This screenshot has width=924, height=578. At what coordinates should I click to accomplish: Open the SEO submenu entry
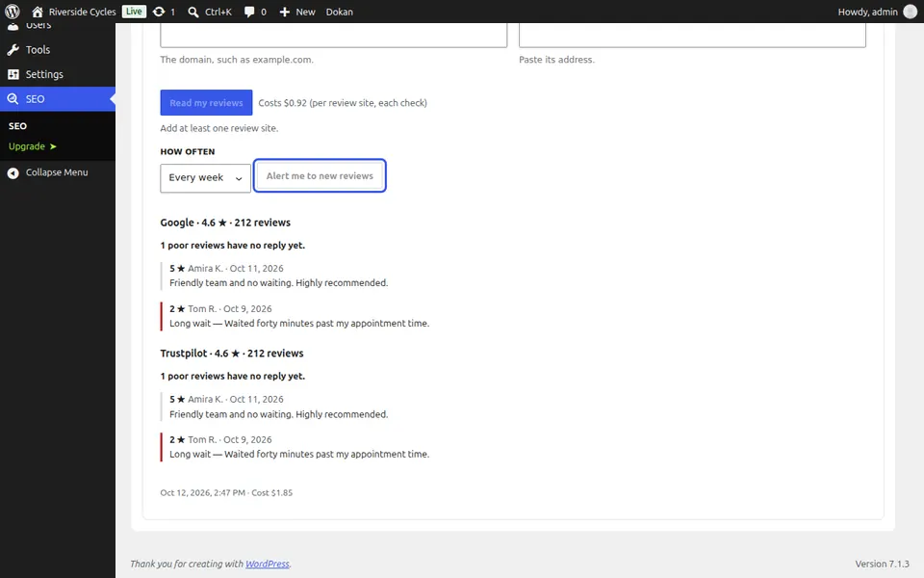[x=17, y=126]
